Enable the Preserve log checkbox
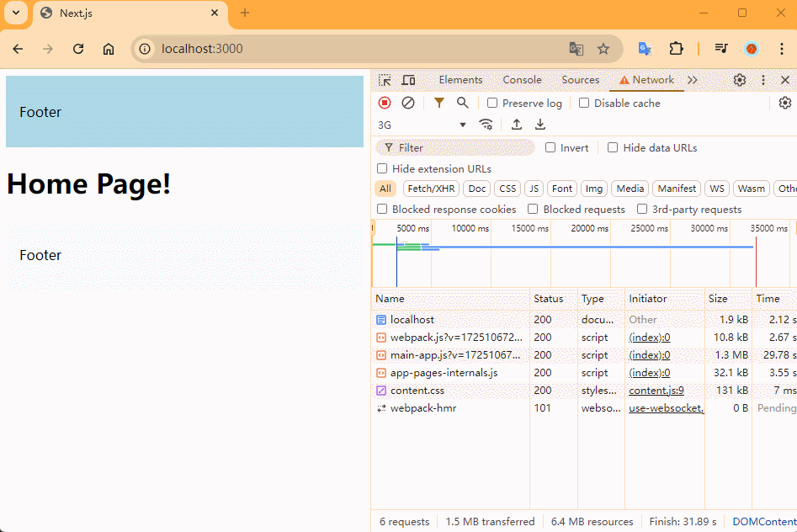Image resolution: width=797 pixels, height=532 pixels. (493, 103)
